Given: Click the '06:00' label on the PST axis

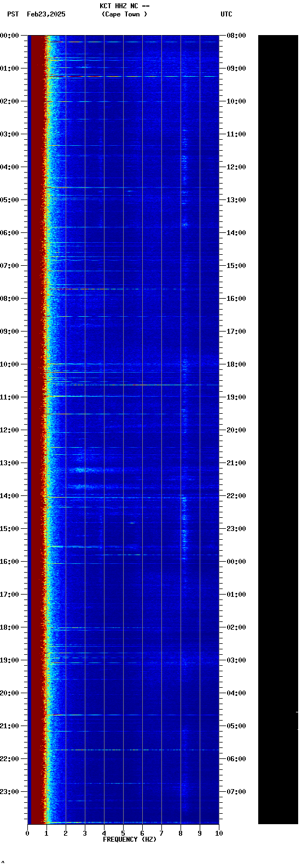Looking at the screenshot, I should pyautogui.click(x=10, y=233).
